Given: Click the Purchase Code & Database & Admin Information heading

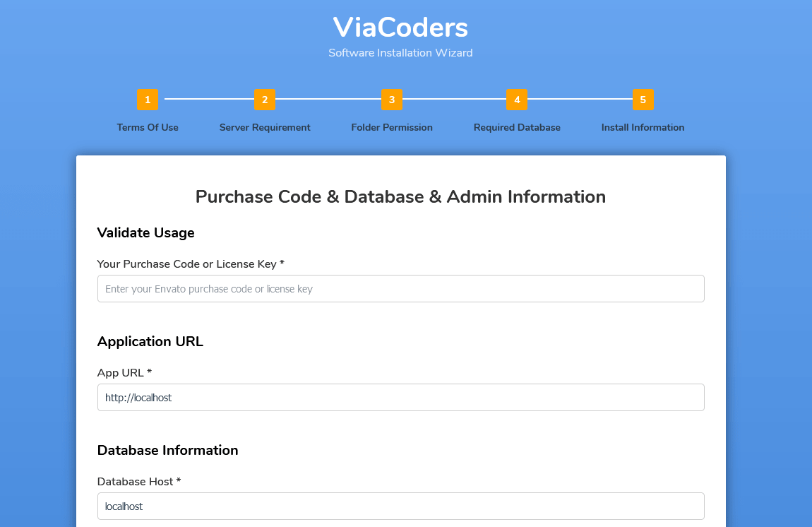Looking at the screenshot, I should [x=400, y=196].
